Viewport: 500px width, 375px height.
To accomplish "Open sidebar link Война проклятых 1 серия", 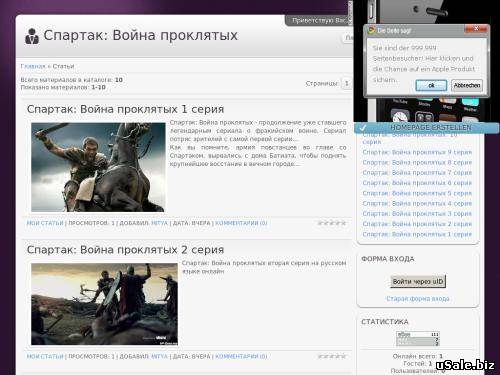I will coord(417,234).
